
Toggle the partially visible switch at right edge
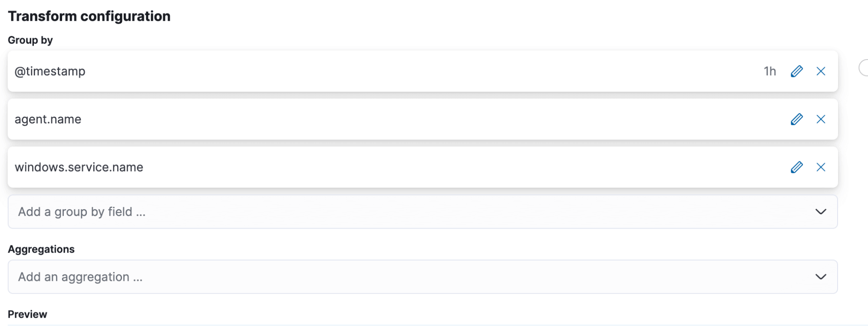coord(864,68)
